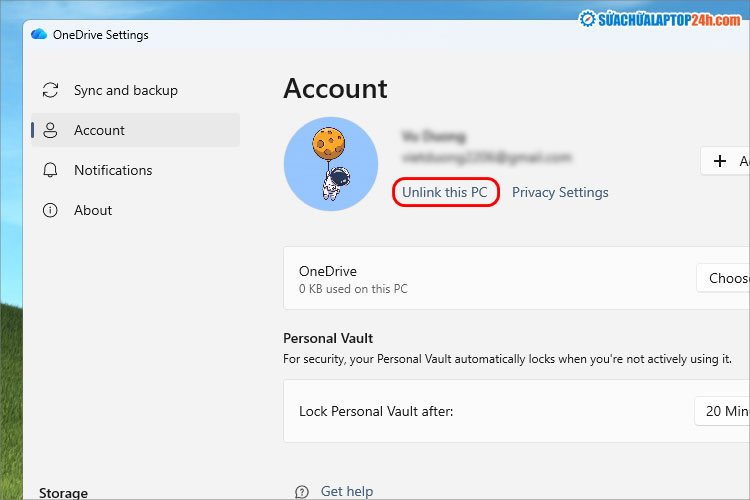
Task: Open the Privacy Settings link
Action: coord(560,192)
